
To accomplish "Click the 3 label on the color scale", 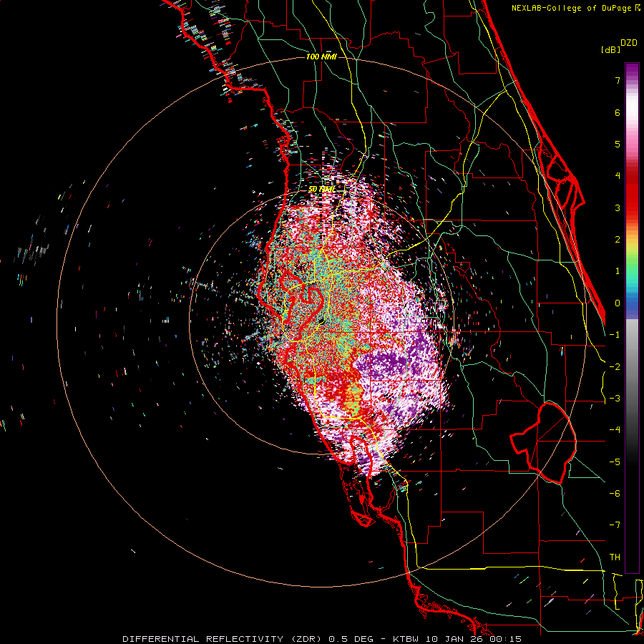I will tap(618, 208).
